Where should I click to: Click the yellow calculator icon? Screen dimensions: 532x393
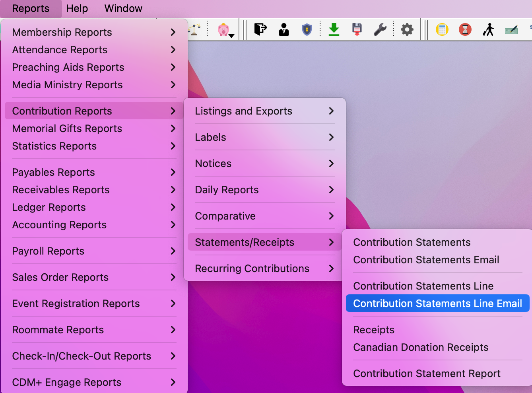click(442, 29)
